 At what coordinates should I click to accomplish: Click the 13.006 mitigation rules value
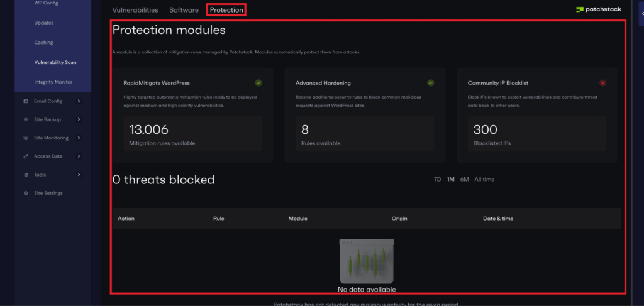pos(148,129)
